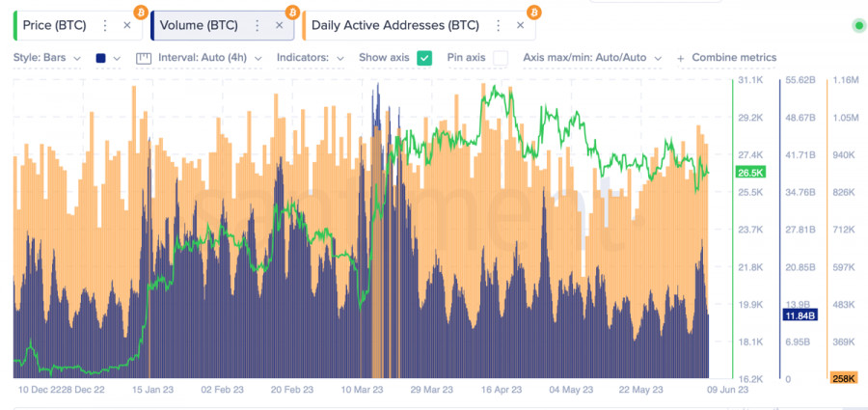The height and width of the screenshot is (410, 868).
Task: Click the Bitcoin badge on Volume tab
Action: pyautogui.click(x=292, y=12)
